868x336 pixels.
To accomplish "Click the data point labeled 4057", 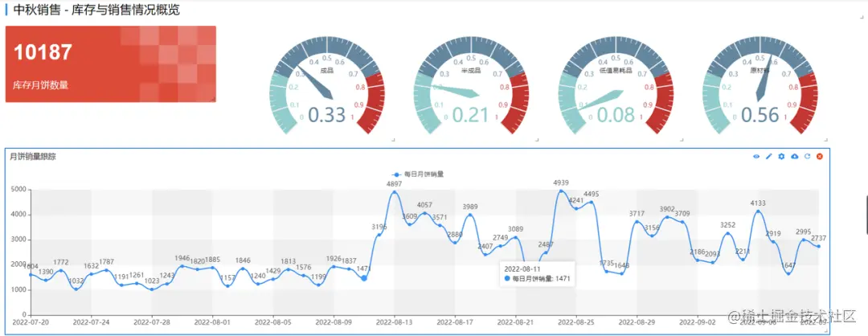I will (x=424, y=213).
